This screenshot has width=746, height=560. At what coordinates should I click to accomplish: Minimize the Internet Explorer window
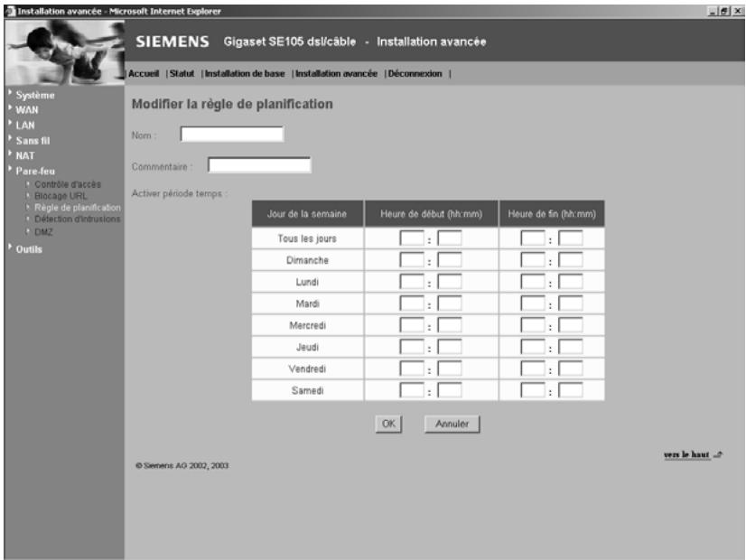point(713,11)
